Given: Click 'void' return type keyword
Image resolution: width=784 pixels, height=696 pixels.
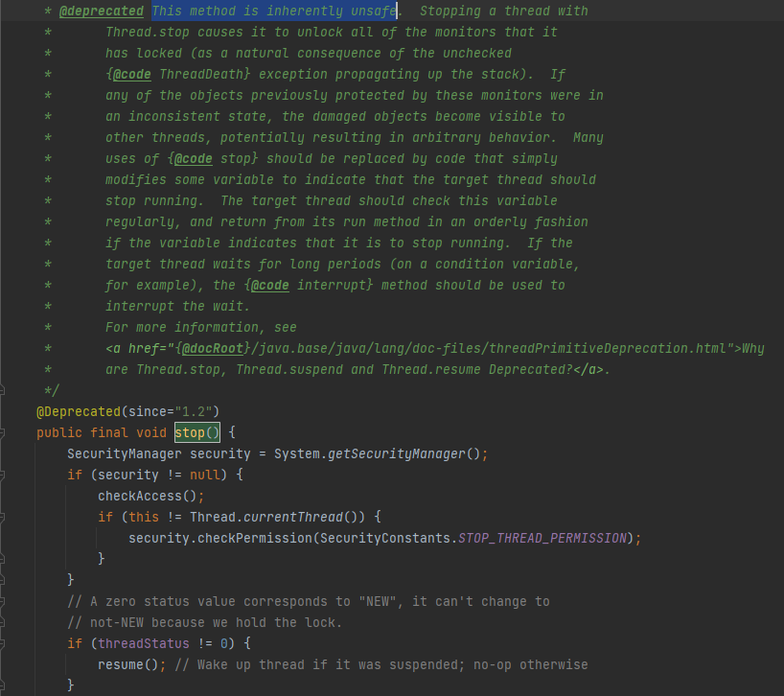Looking at the screenshot, I should [x=151, y=432].
